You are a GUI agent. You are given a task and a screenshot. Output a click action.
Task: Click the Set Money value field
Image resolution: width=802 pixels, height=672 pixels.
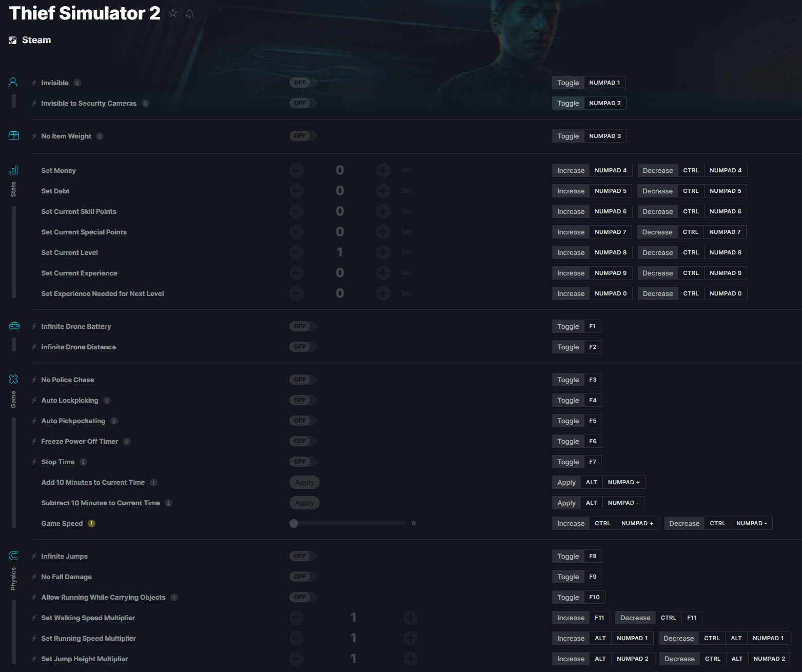(x=340, y=170)
